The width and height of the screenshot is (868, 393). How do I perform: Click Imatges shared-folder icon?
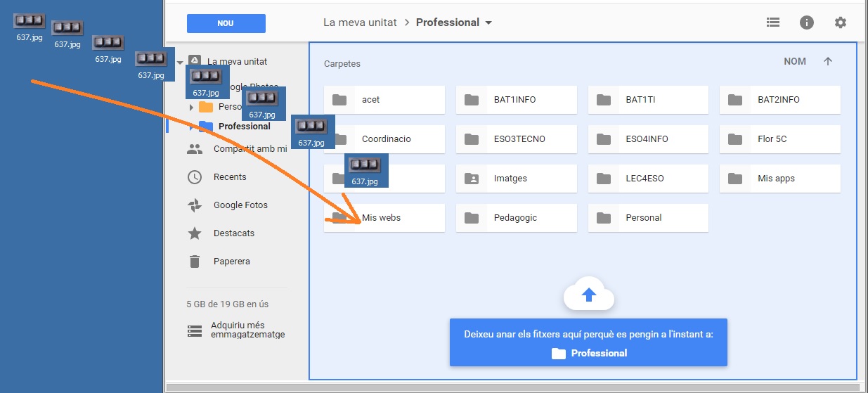coord(472,179)
